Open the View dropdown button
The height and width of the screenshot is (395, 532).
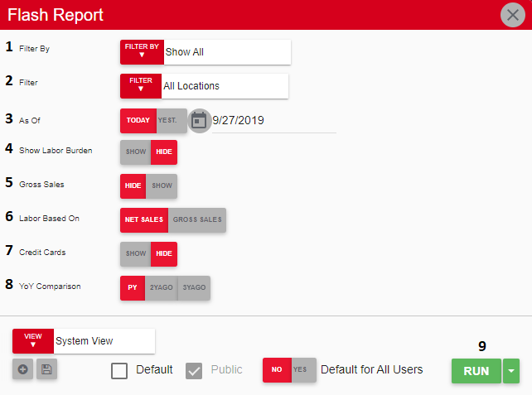33,340
